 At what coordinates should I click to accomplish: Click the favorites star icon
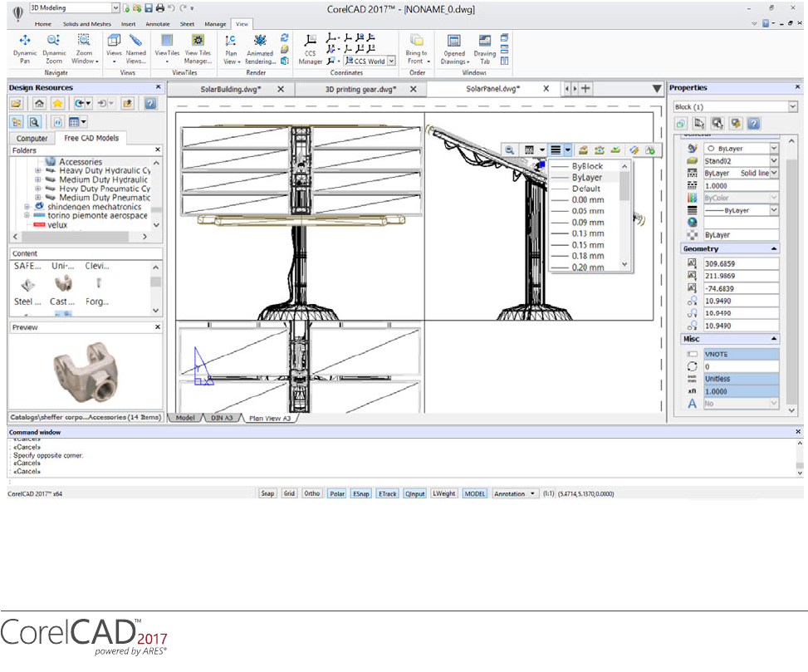57,104
